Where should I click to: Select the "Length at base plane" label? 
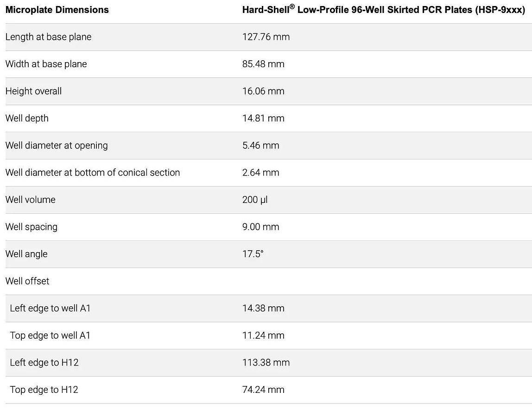(48, 37)
